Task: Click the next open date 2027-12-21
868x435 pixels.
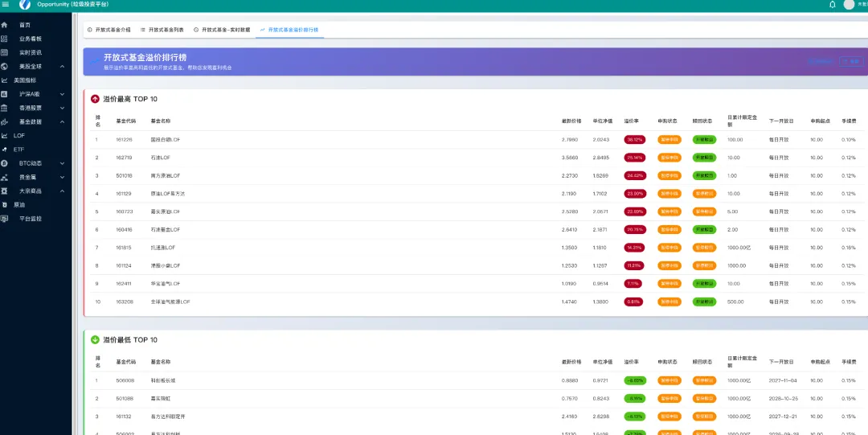Action: (782, 417)
